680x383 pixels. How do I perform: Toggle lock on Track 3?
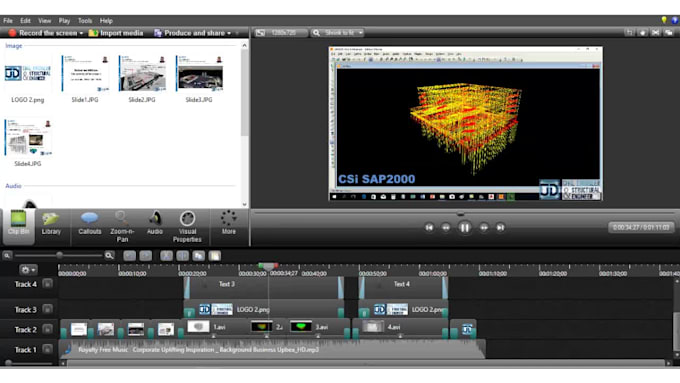47,309
